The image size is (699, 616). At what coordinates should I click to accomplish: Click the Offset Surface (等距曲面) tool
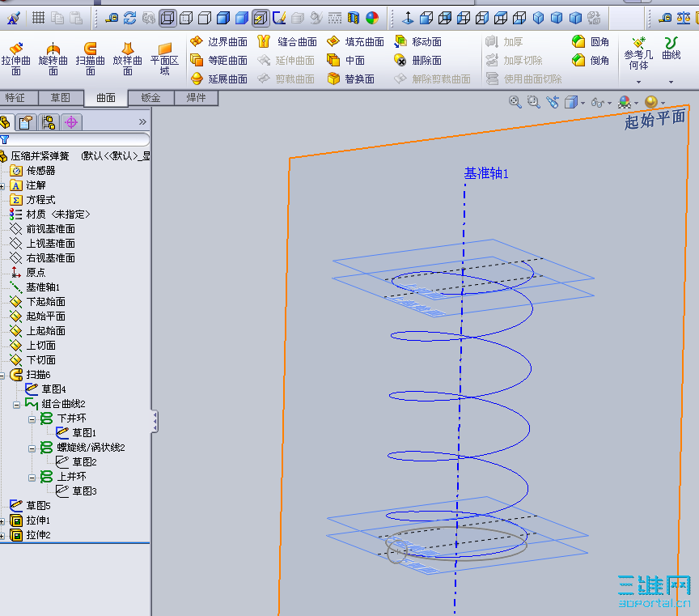(x=218, y=60)
